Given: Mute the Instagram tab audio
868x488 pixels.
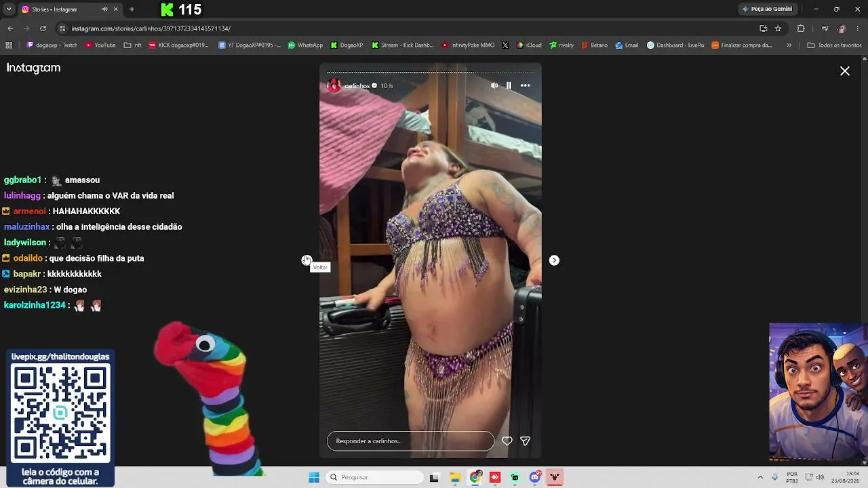Looking at the screenshot, I should tap(104, 9).
